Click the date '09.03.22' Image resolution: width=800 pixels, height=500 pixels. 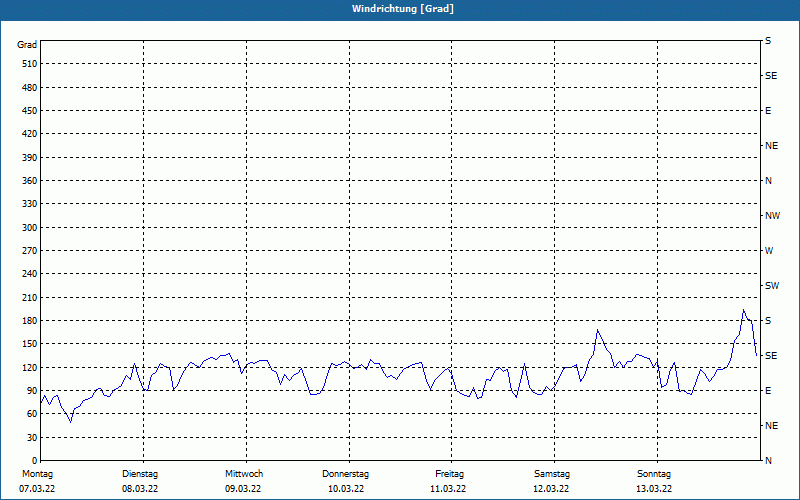[x=243, y=489]
